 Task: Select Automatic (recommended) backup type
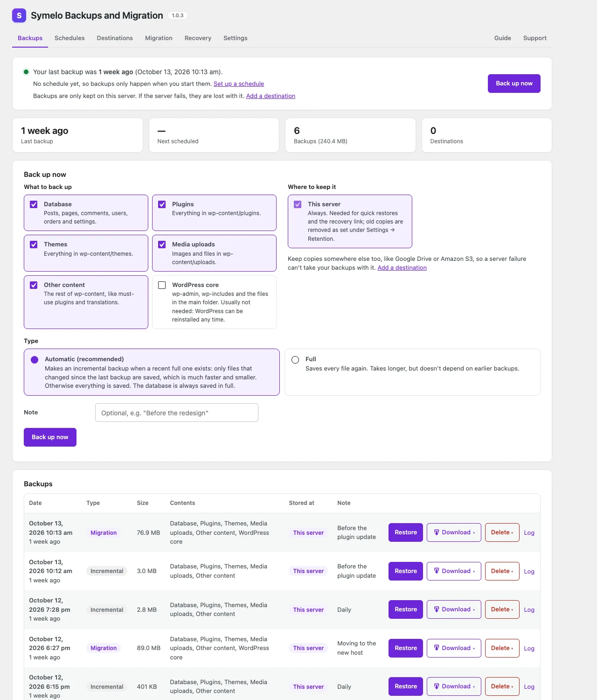(x=35, y=360)
